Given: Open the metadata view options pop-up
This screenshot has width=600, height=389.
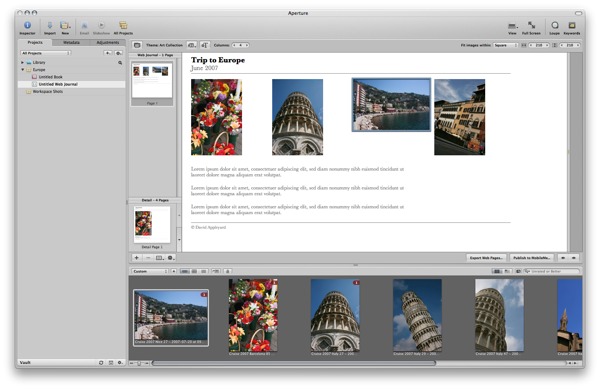Looking at the screenshot, I should pyautogui.click(x=192, y=45).
